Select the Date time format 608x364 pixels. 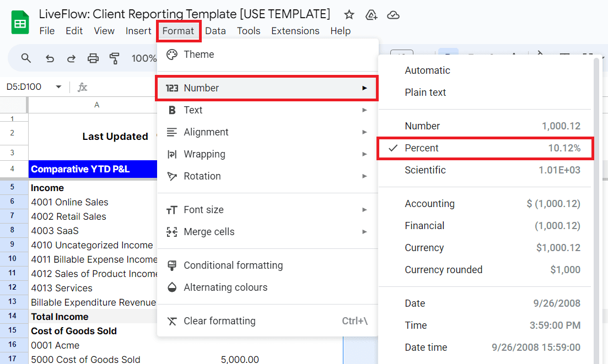pyautogui.click(x=485, y=347)
